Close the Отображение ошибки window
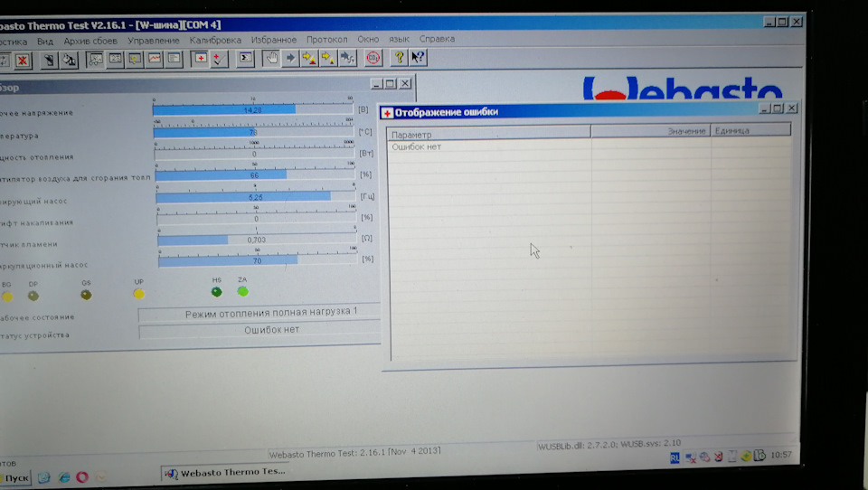Viewport: 868px width, 490px height. pyautogui.click(x=792, y=108)
